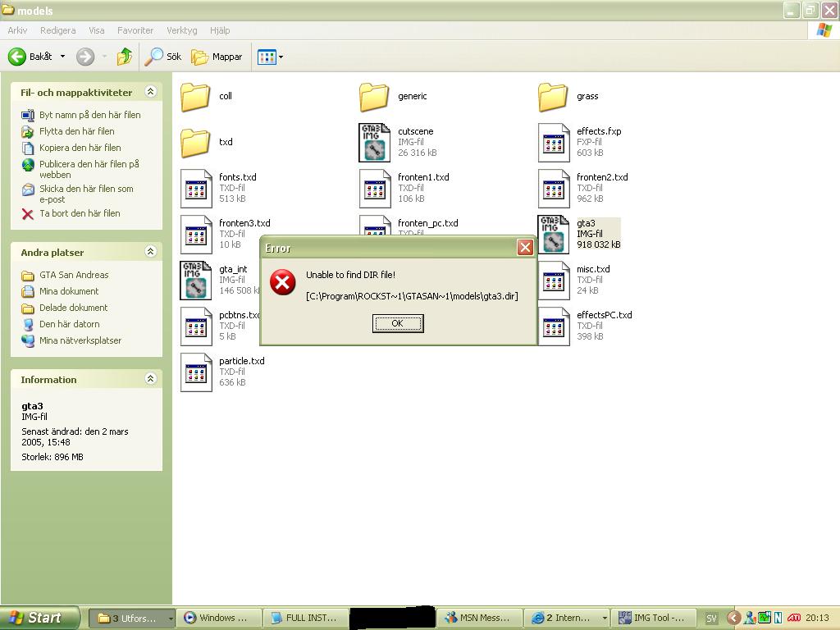Select the fronten1.txd file icon
Image resolution: width=840 pixels, height=630 pixels.
[x=375, y=189]
